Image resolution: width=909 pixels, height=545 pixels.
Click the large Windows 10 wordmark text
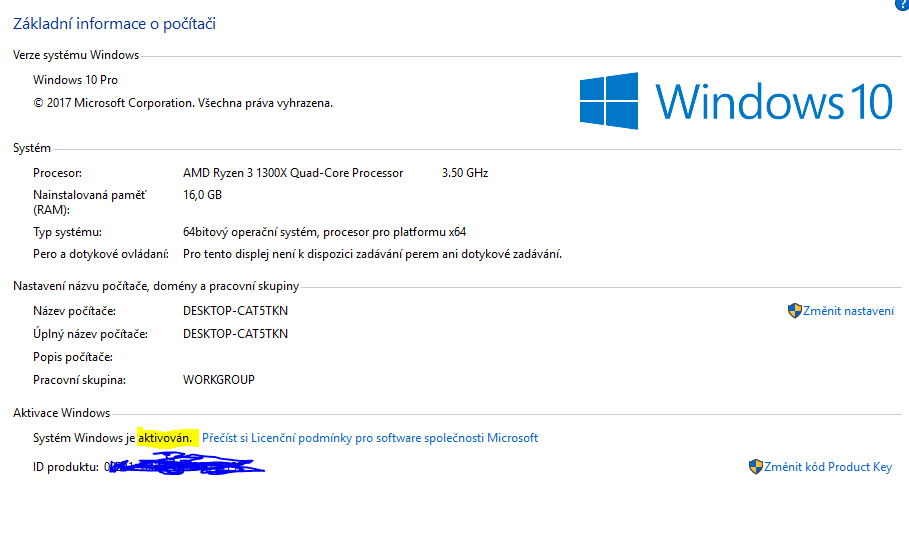pyautogui.click(x=773, y=102)
